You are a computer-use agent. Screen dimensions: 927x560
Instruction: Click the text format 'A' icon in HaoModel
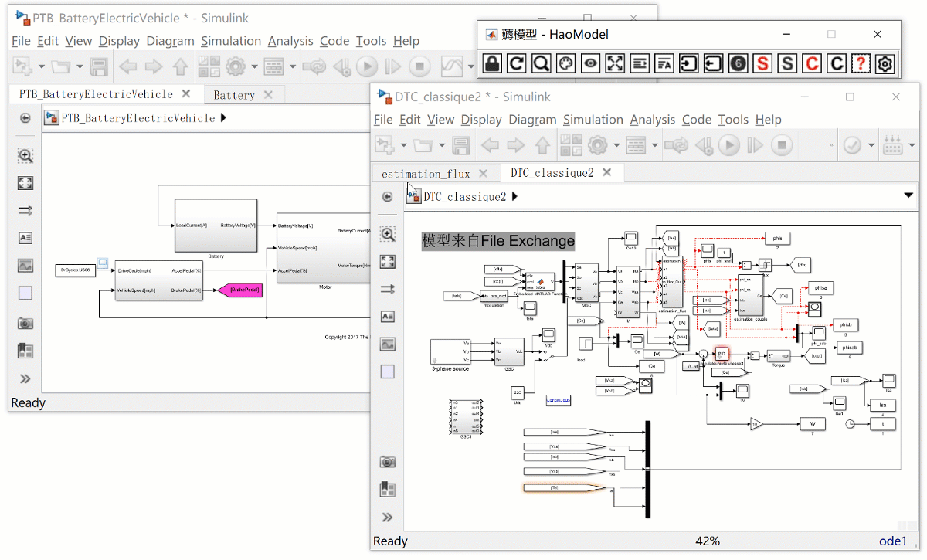(x=664, y=63)
